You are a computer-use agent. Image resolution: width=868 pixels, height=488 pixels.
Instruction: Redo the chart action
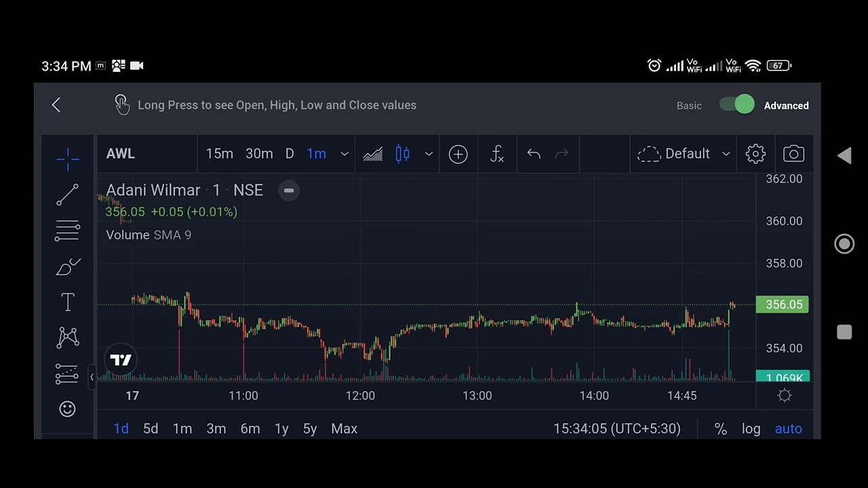click(x=561, y=154)
